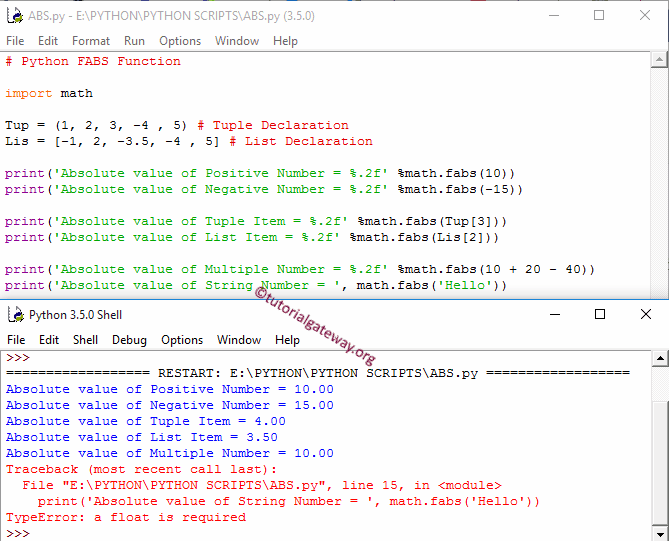Screen dimensions: 669x541
Task: Click the shell scrollbar thumb
Action: point(660,463)
